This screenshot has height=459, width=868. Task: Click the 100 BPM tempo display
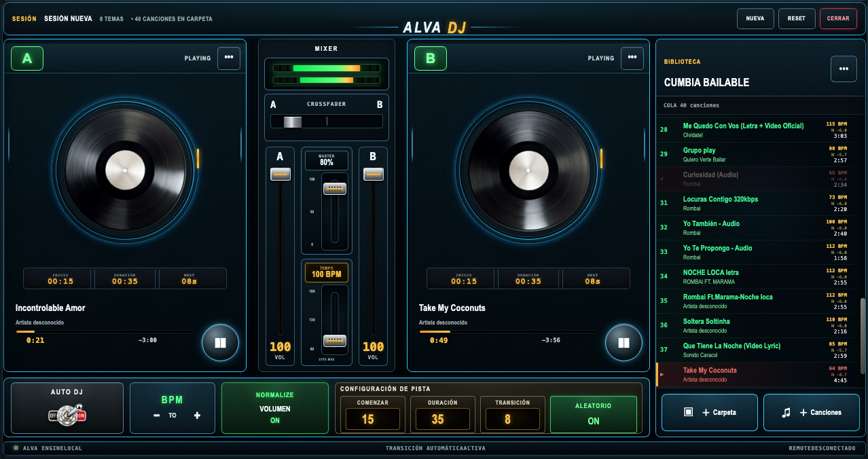(327, 272)
